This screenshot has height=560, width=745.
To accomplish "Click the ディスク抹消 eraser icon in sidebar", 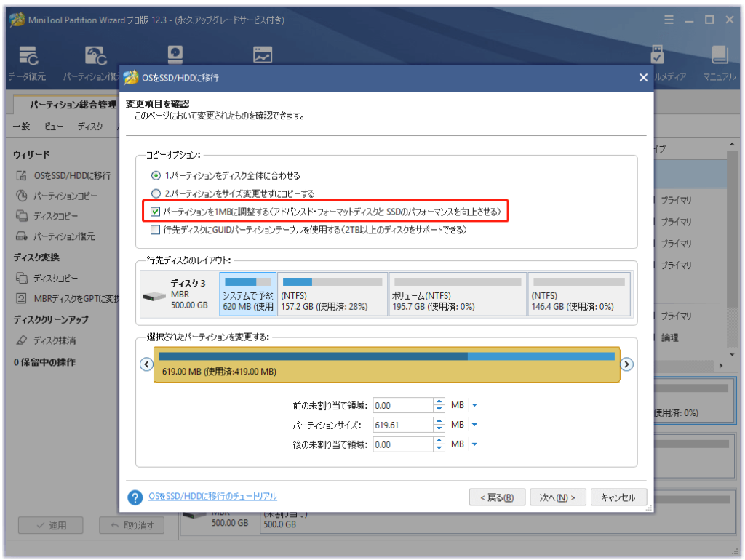I will 22,340.
